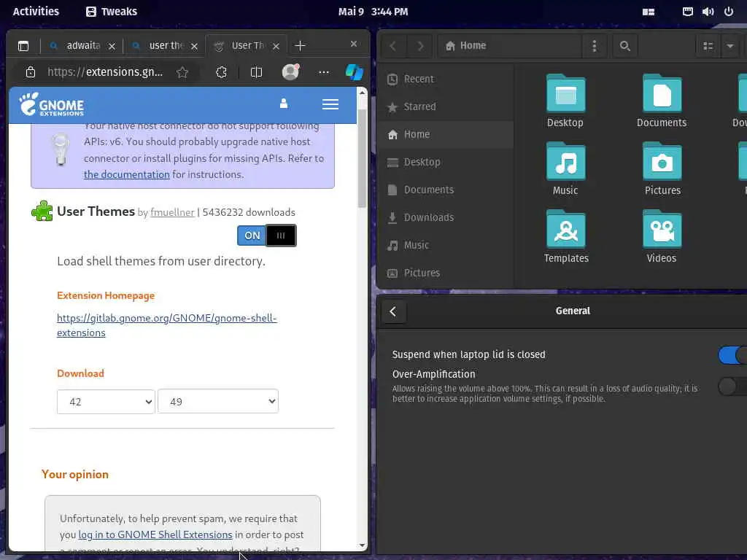Click network icon in system tray
Image resolution: width=747 pixels, height=560 pixels.
687,12
